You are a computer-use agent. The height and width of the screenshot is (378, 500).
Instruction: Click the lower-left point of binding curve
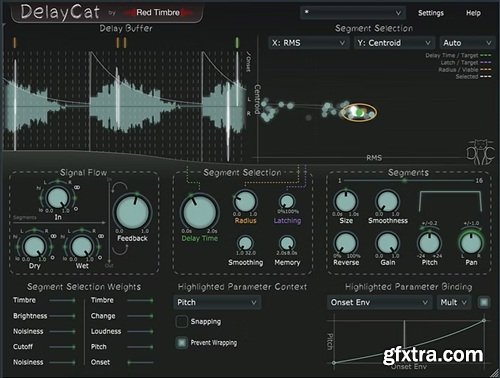[x=334, y=362]
